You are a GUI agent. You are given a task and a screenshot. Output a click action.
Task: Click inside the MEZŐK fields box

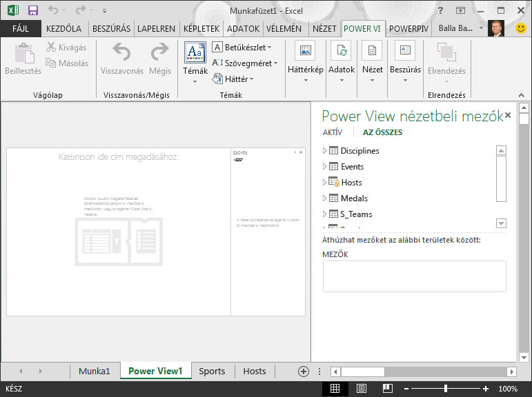click(x=414, y=276)
